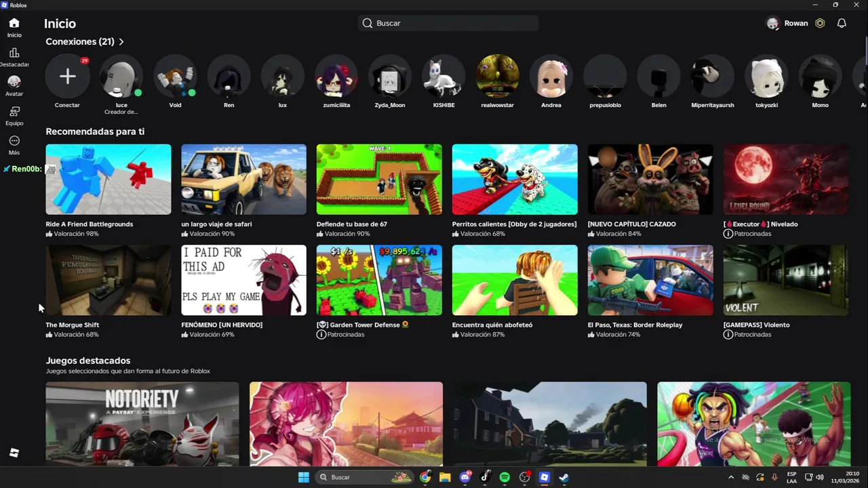Open Executor Nivelado sponsored game
The image size is (868, 488).
(786, 179)
